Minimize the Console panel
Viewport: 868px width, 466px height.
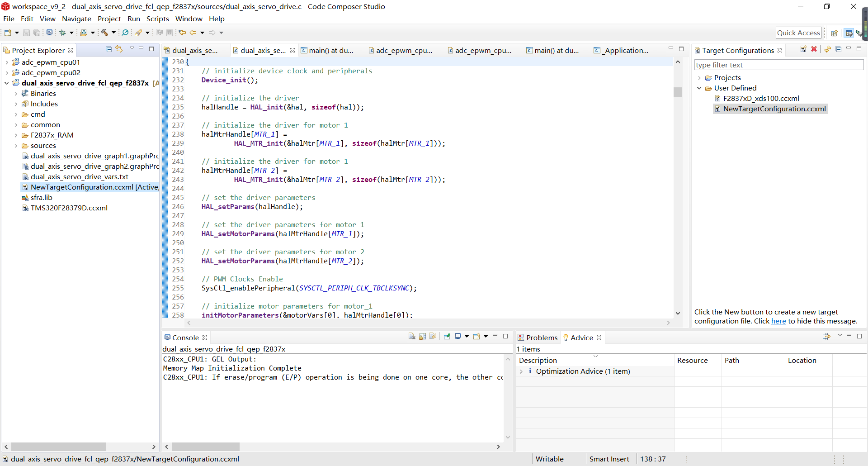click(495, 336)
